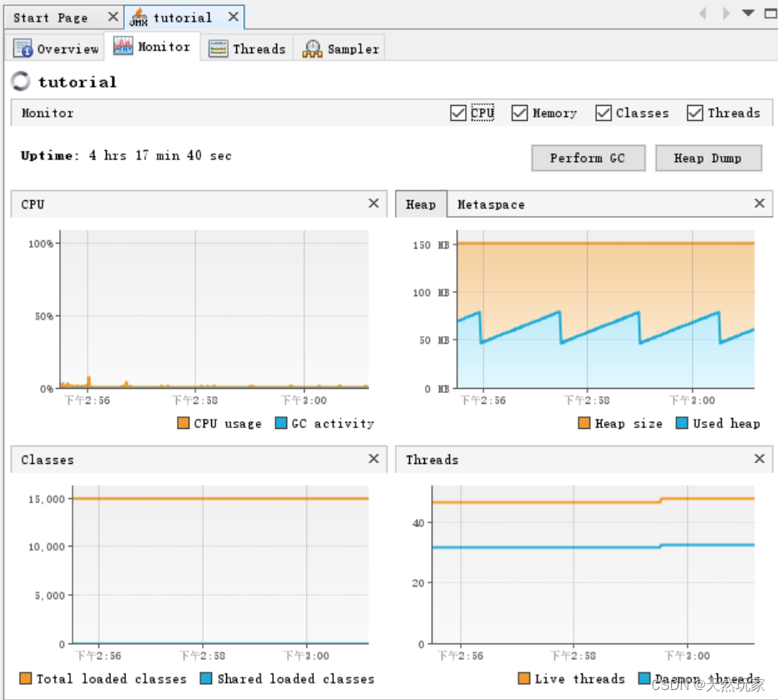
Task: Click inside the Threads chart
Action: (x=593, y=565)
